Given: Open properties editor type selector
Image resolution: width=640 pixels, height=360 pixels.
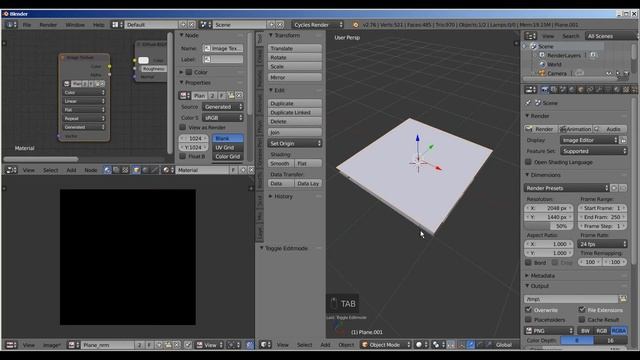Looking at the screenshot, I should pyautogui.click(x=531, y=89).
